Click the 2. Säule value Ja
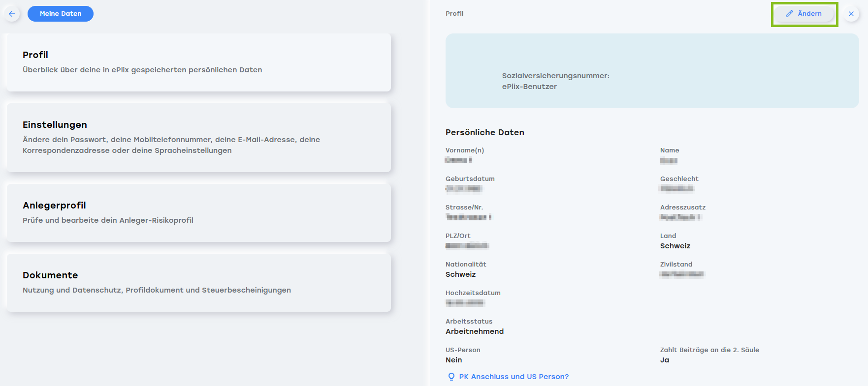This screenshot has width=868, height=386. (665, 360)
